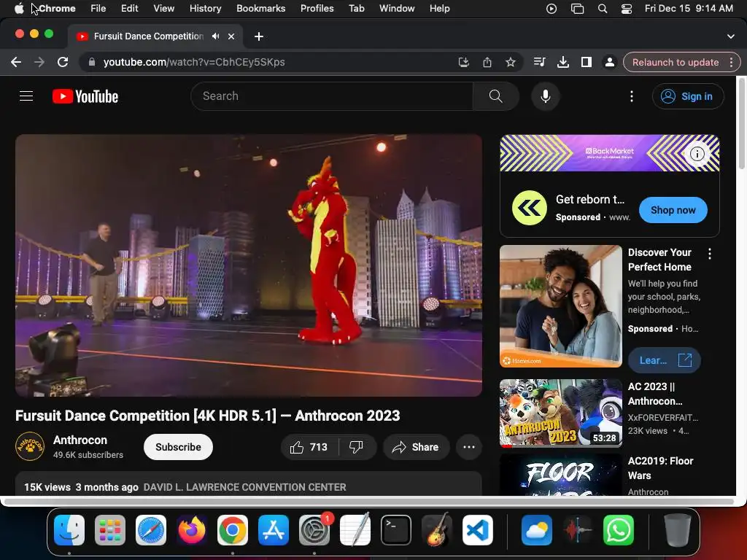Open the Edit menu
The height and width of the screenshot is (560, 747).
click(x=130, y=8)
